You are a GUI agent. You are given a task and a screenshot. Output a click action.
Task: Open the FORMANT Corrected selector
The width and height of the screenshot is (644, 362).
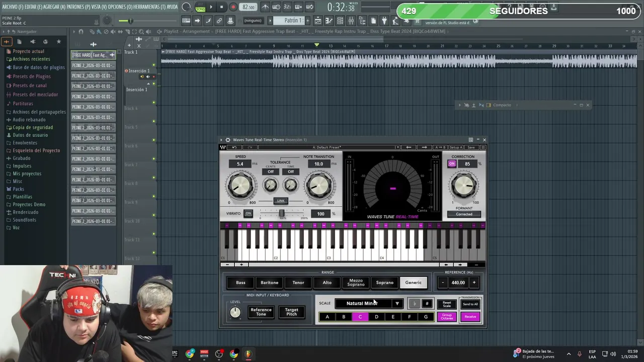click(x=464, y=214)
